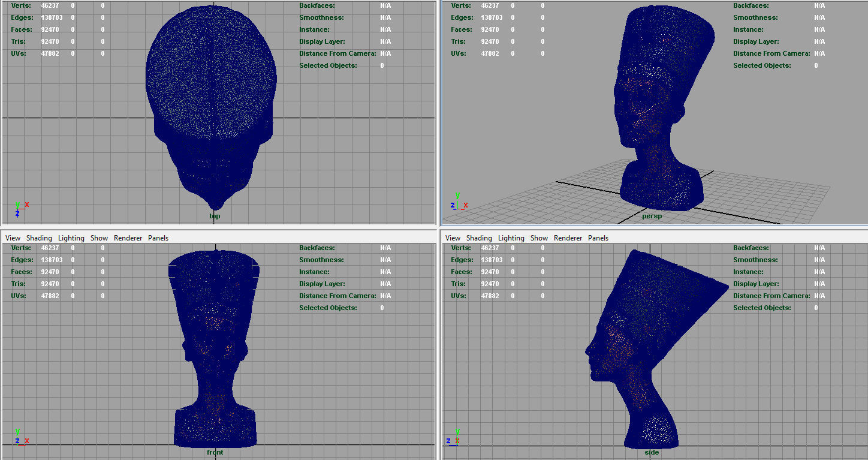This screenshot has height=460, width=868.
Task: Click the 'Verts:' label in the persp view
Action: point(460,5)
